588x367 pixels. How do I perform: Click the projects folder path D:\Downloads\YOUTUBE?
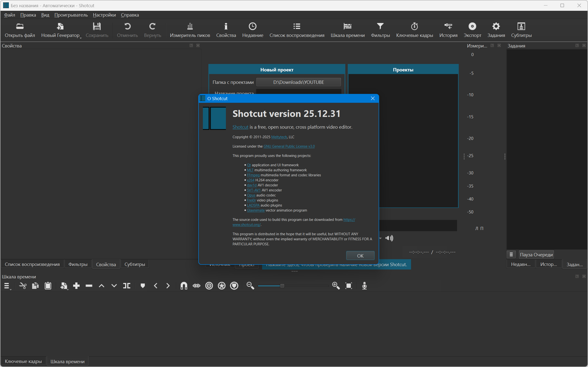coord(298,82)
